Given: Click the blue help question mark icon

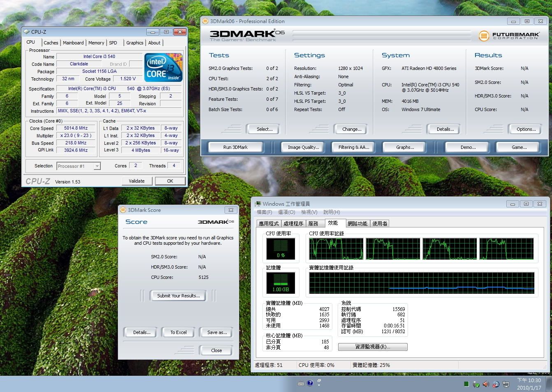Looking at the screenshot, I should pyautogui.click(x=310, y=383).
